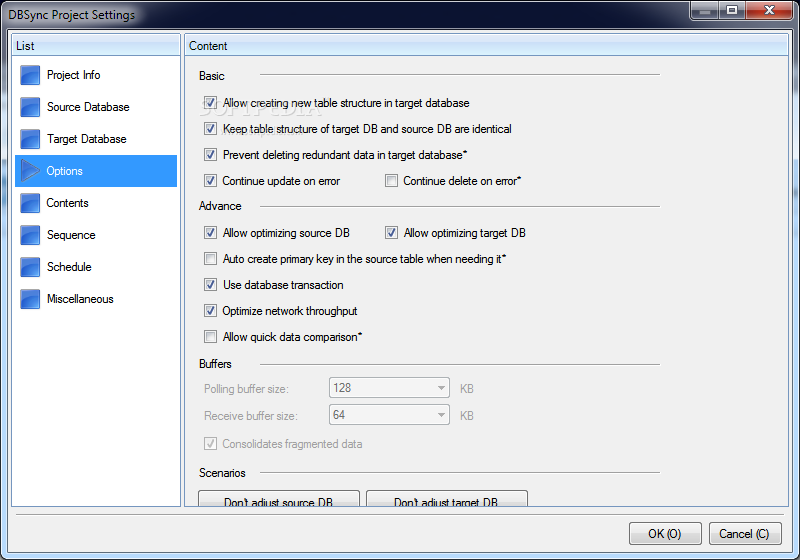This screenshot has width=800, height=560.
Task: Click the blue icon beside Project Info
Action: (x=30, y=75)
